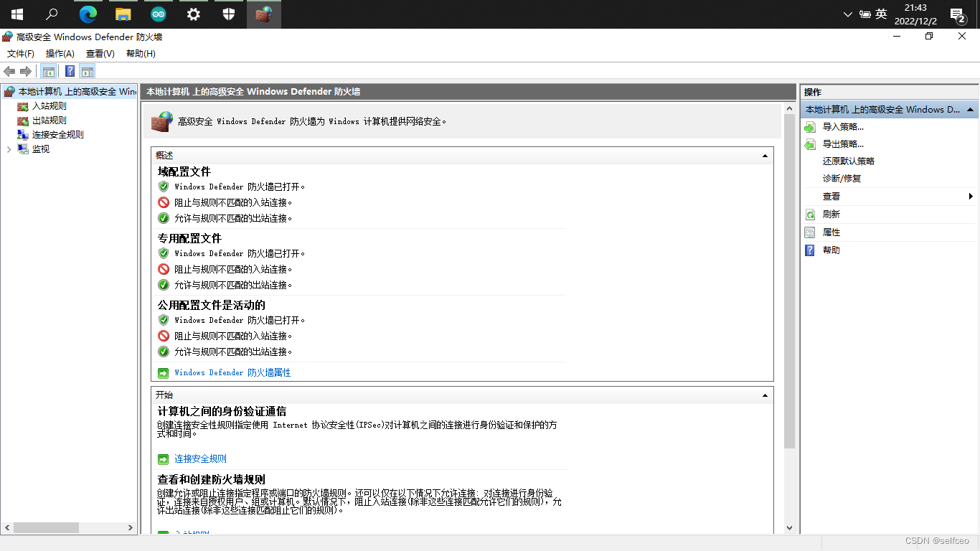Toggle the show/hide console tree toolbar icon
980x551 pixels.
[49, 71]
